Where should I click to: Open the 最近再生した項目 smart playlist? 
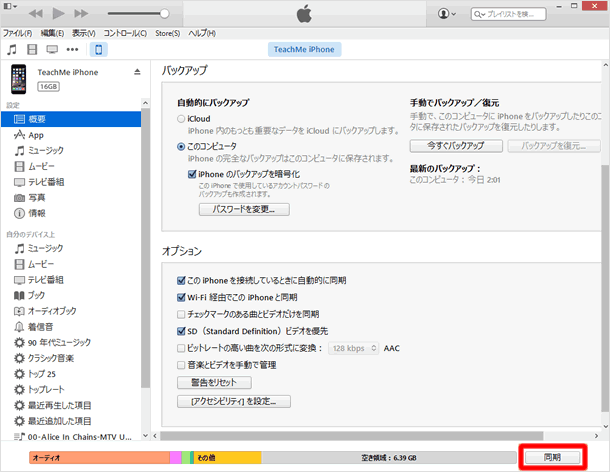pyautogui.click(x=71, y=405)
